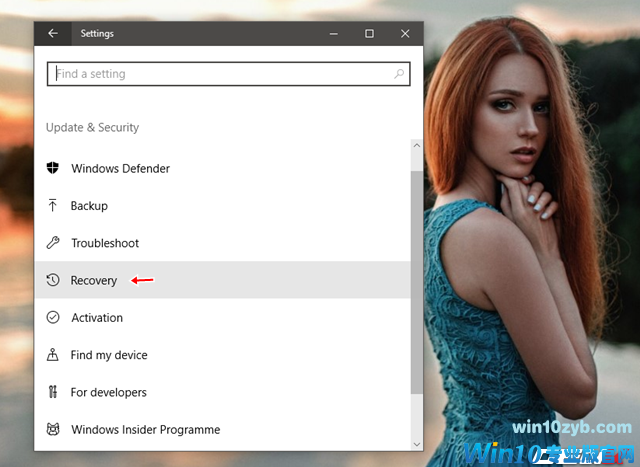The height and width of the screenshot is (467, 640).
Task: Go to the Activation page
Action: click(x=223, y=318)
